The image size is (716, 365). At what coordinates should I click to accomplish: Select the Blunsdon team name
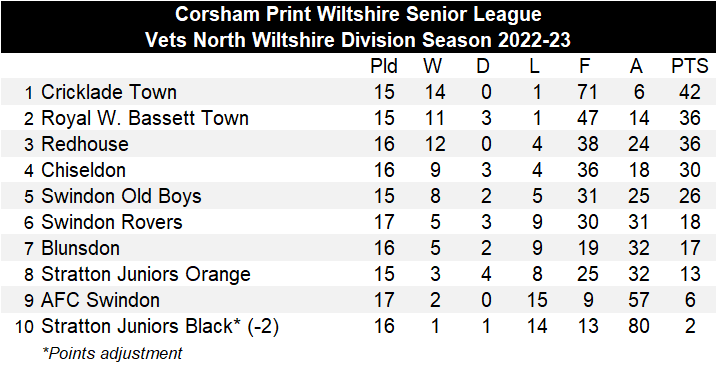80,248
